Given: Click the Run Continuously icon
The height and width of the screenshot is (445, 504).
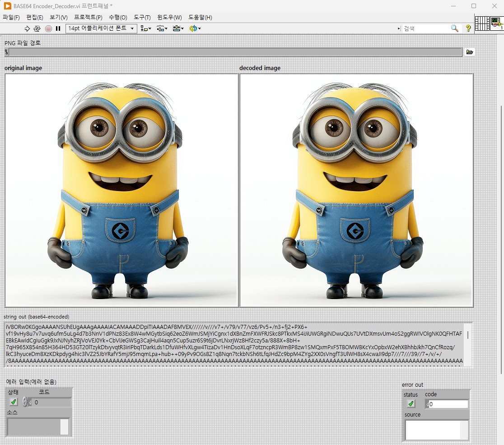Looking at the screenshot, I should pyautogui.click(x=37, y=28).
